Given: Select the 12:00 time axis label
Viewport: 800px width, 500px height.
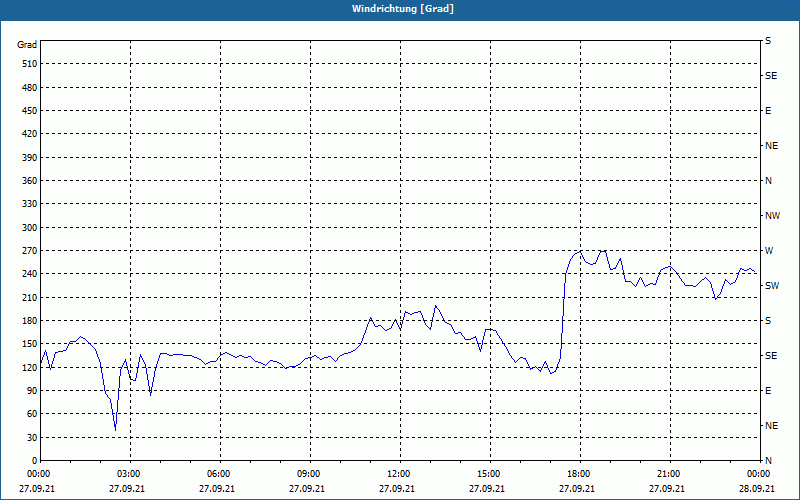Looking at the screenshot, I should [398, 474].
